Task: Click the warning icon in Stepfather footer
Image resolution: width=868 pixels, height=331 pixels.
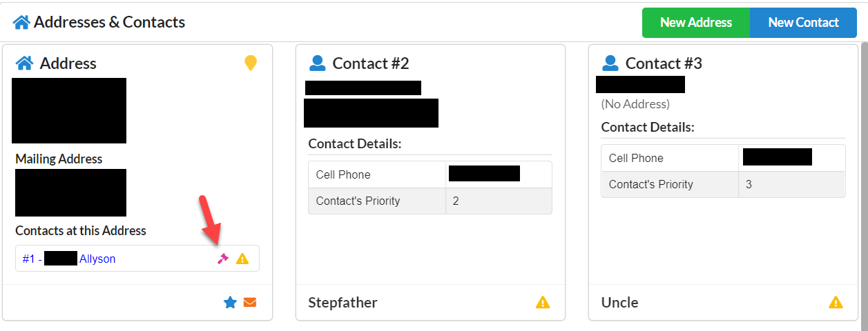Action: (543, 302)
